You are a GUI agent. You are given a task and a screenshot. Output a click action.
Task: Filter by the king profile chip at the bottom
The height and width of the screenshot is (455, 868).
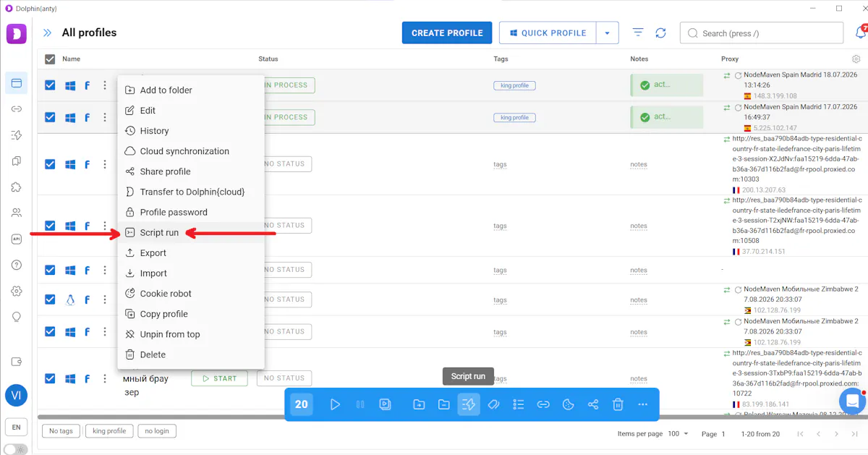pos(109,430)
